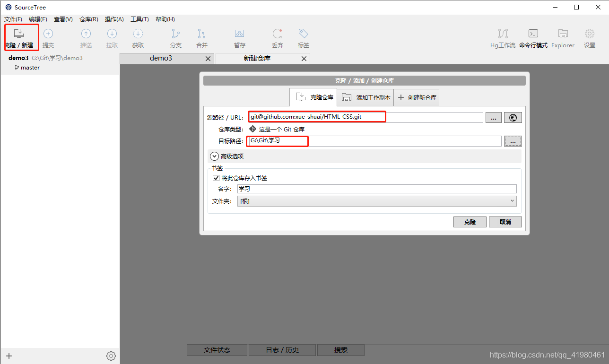Open the 文件(F) menu

pyautogui.click(x=13, y=19)
